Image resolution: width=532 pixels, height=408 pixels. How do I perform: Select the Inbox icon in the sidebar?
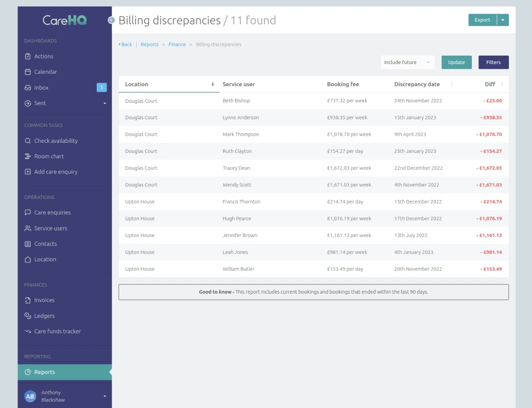click(x=28, y=87)
